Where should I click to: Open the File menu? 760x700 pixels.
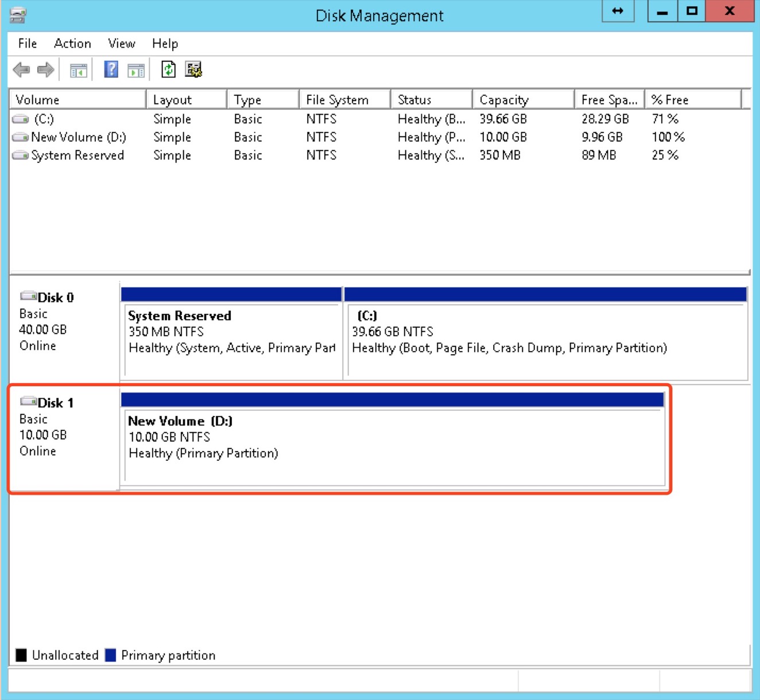click(28, 44)
